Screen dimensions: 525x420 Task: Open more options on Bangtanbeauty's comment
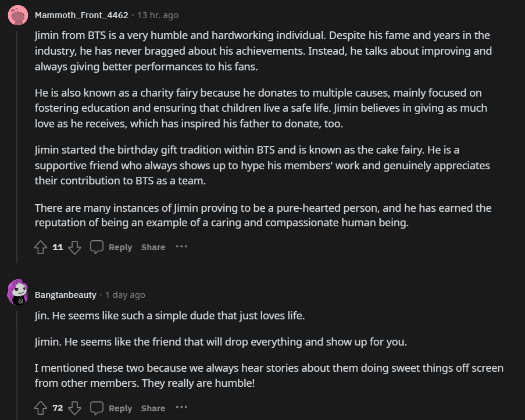[181, 408]
